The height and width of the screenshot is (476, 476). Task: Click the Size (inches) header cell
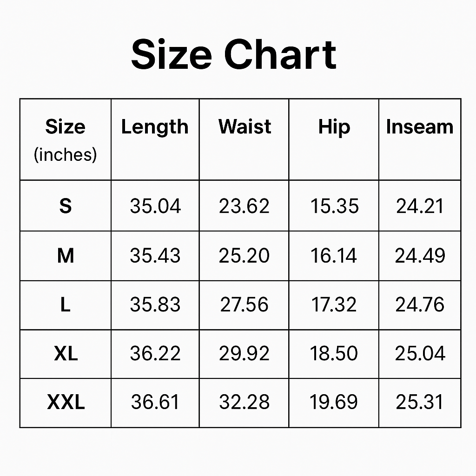pyautogui.click(x=65, y=139)
